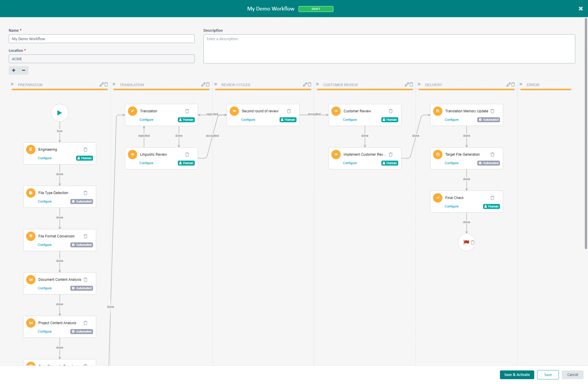The width and height of the screenshot is (588, 384).
Task: Remove Final Check task using trash icon
Action: coord(492,198)
